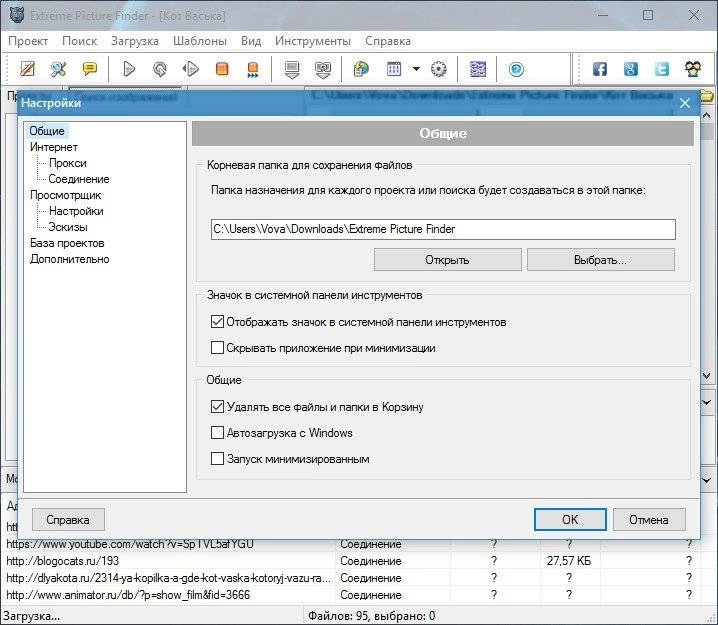Click the 27,57 КБ size cell

(x=568, y=561)
